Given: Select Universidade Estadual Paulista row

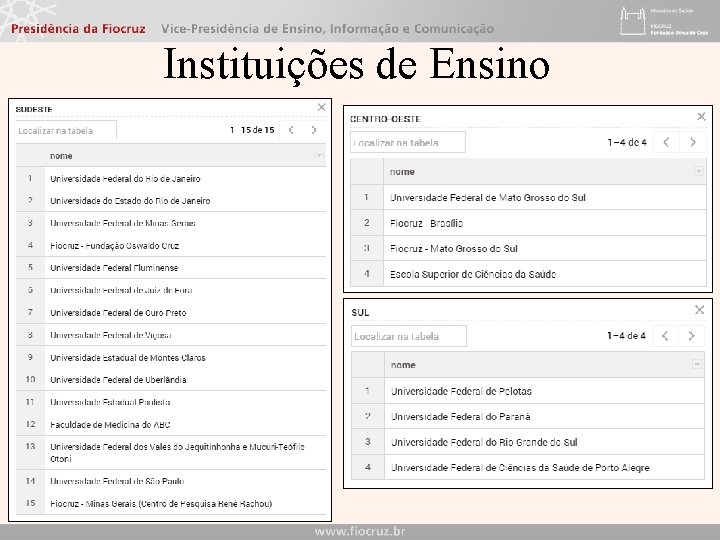Looking at the screenshot, I should 171,402.
